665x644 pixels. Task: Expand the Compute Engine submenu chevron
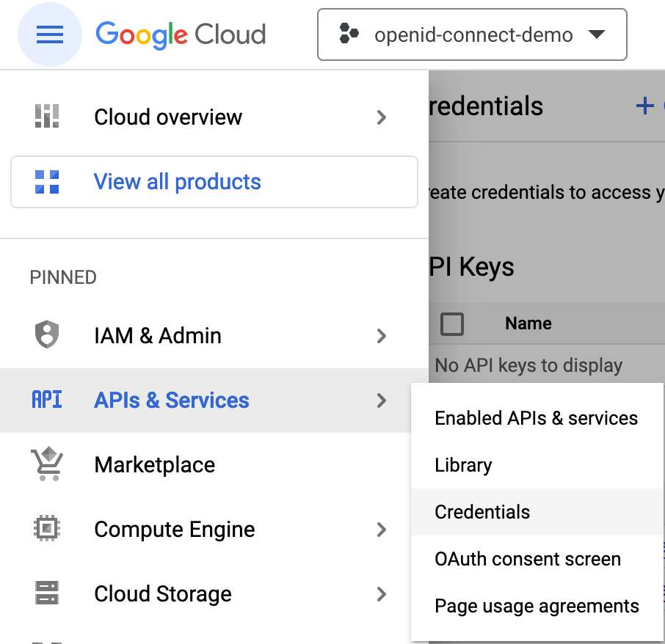point(381,529)
